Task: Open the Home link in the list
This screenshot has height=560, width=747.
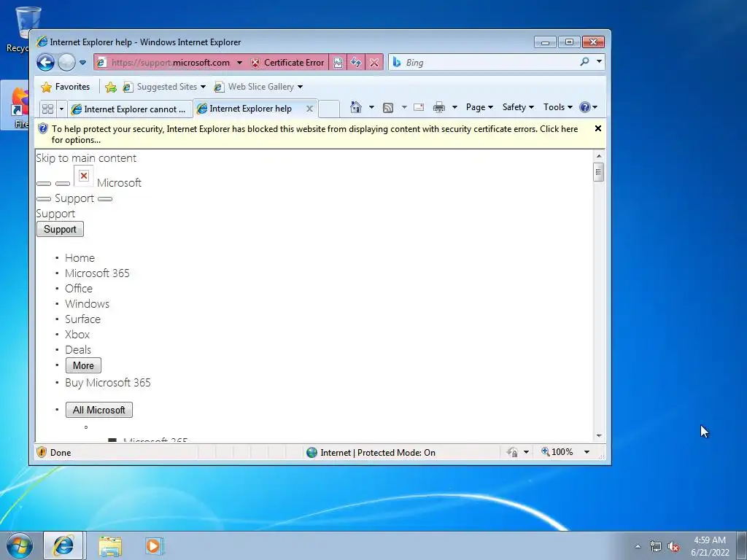Action: (80, 257)
